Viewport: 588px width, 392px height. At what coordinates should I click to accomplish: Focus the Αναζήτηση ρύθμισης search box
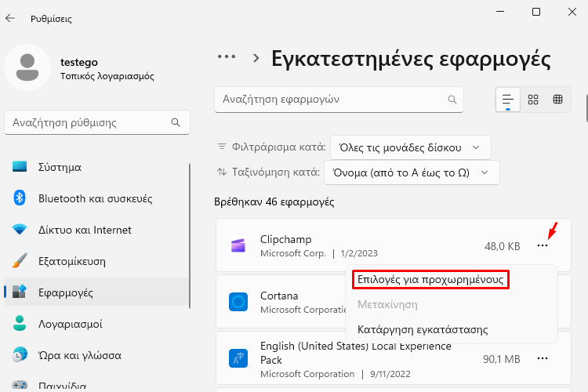click(96, 122)
